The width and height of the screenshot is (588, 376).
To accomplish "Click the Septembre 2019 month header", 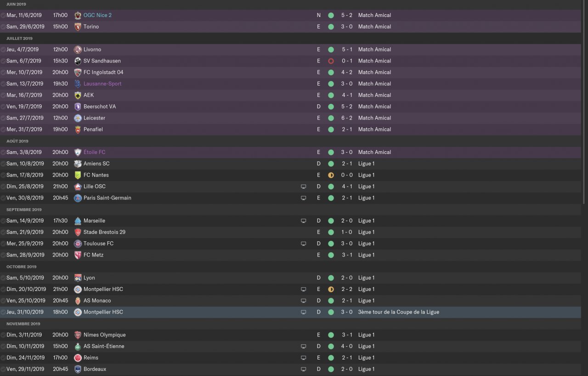I will point(24,210).
